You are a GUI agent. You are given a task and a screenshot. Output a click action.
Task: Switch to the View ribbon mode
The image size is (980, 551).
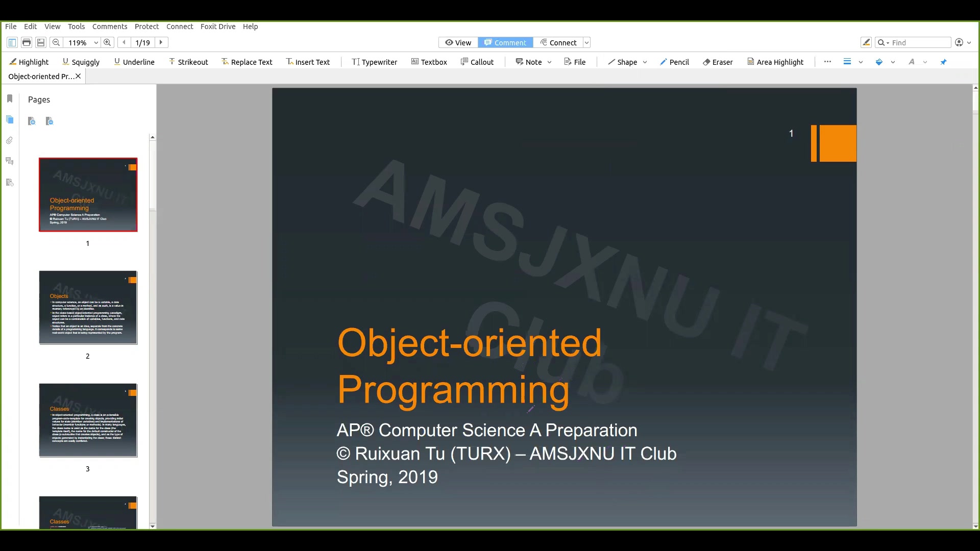click(x=458, y=42)
